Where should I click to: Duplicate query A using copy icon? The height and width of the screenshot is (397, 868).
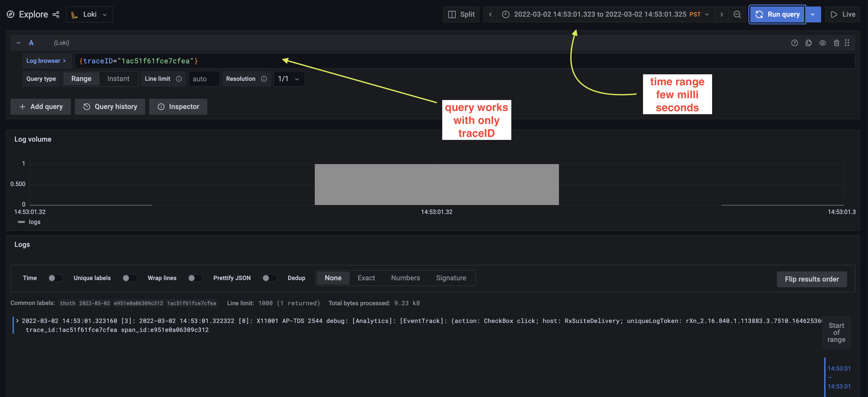809,43
